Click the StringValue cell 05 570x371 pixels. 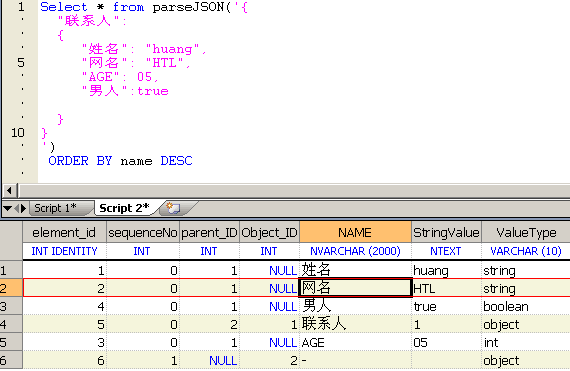point(446,342)
